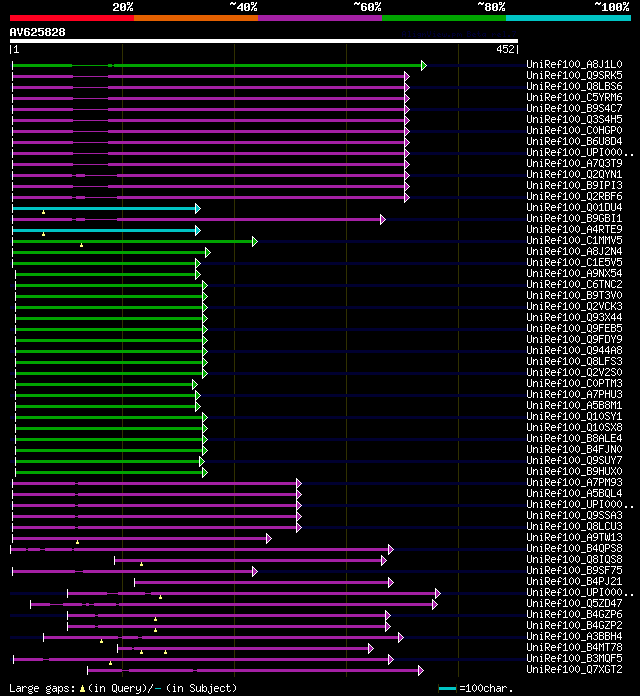
Task: Click UniRef100_B9HUX0 label
Action: (574, 471)
